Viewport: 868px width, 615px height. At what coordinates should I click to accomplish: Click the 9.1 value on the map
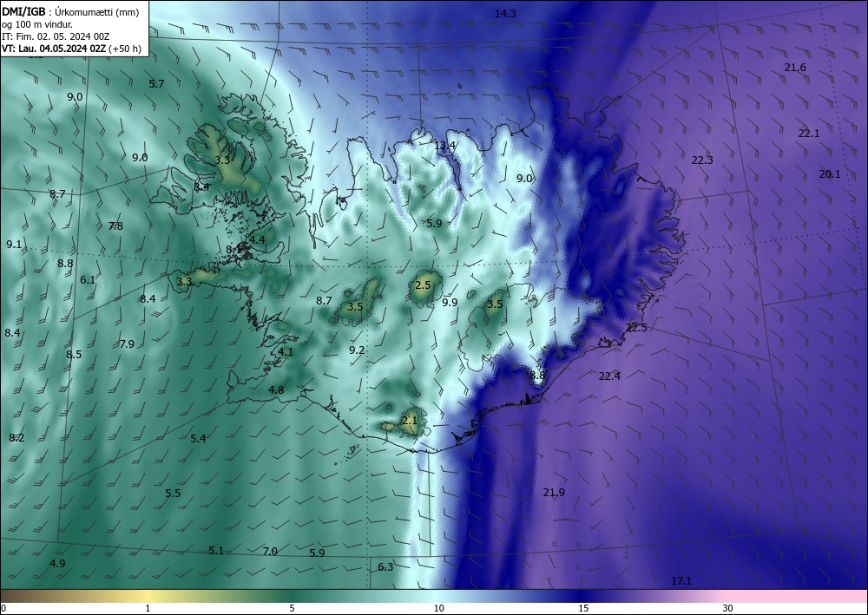(14, 245)
